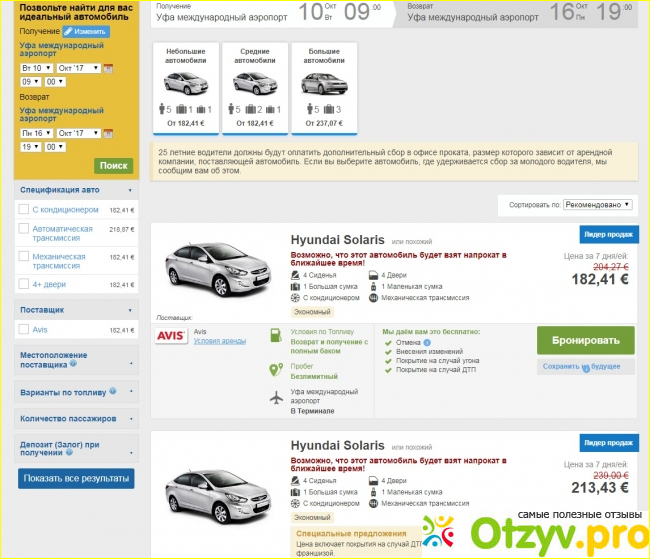Viewport: 650px width, 559px height.
Task: Open the pickup month Окт '17 dropdown
Action: tap(79, 68)
